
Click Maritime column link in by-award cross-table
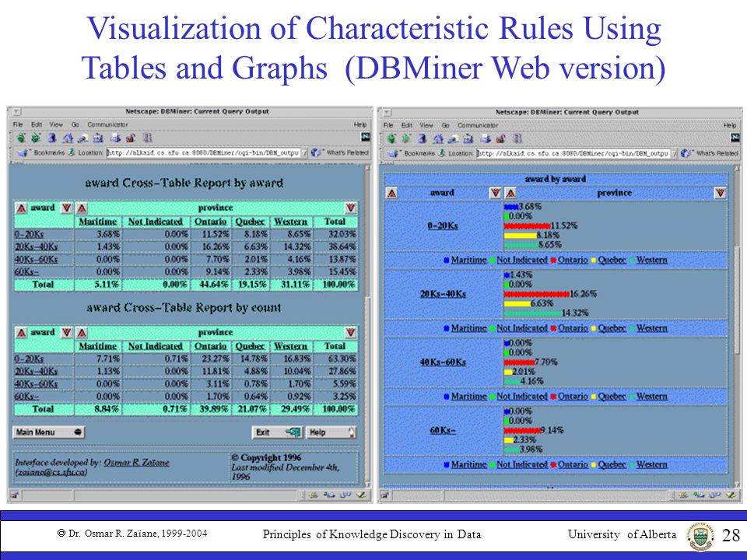pyautogui.click(x=98, y=222)
